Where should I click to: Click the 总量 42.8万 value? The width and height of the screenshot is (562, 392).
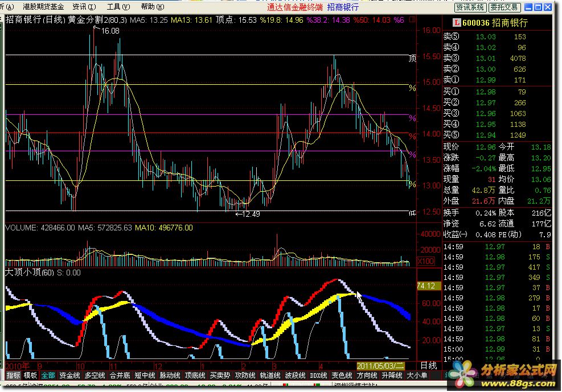(483, 191)
